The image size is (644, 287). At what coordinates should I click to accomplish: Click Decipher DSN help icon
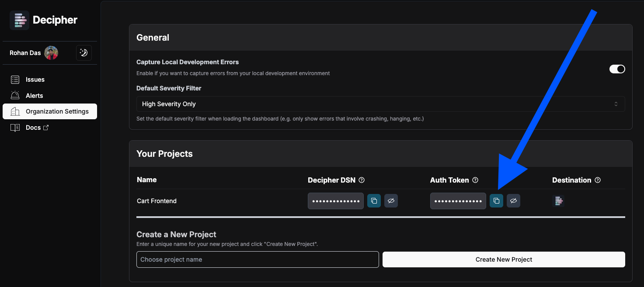(x=362, y=180)
